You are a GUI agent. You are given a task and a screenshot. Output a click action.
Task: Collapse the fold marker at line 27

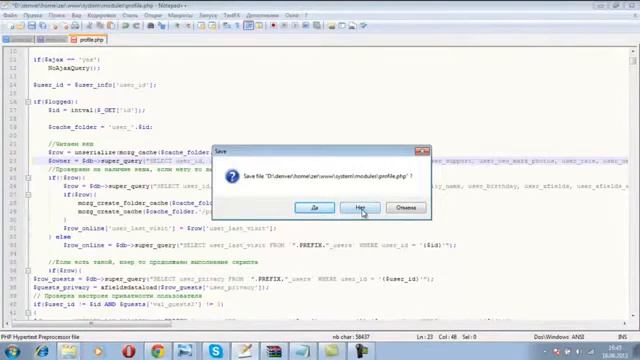point(28,195)
